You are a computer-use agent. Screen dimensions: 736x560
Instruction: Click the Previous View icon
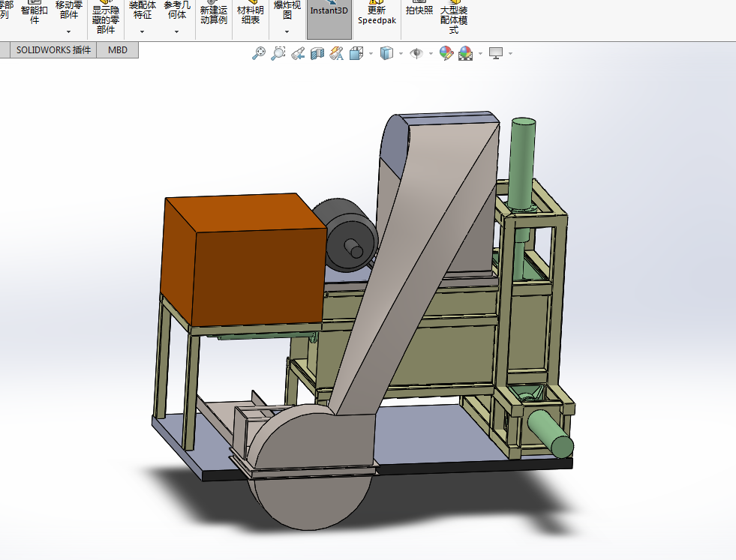click(x=298, y=53)
